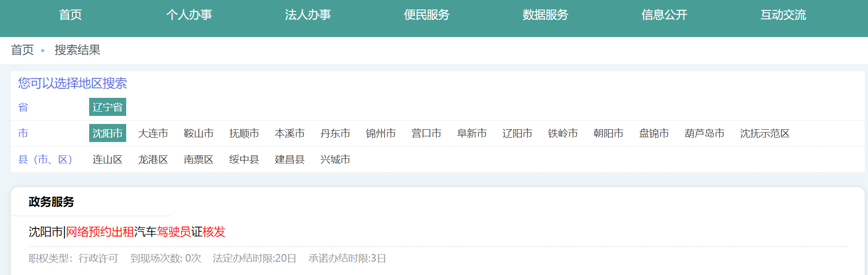This screenshot has height=275, width=868.
Task: Filter by 连山区 district
Action: pyautogui.click(x=108, y=160)
